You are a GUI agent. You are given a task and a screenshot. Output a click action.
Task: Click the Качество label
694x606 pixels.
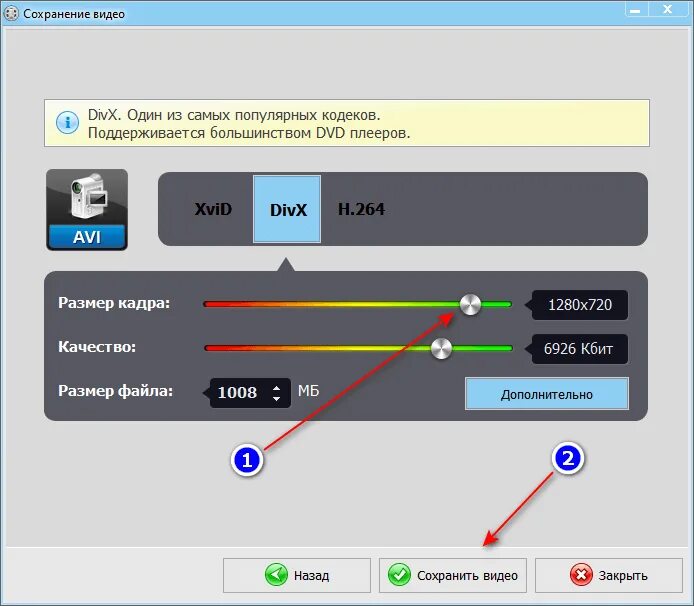(x=97, y=347)
